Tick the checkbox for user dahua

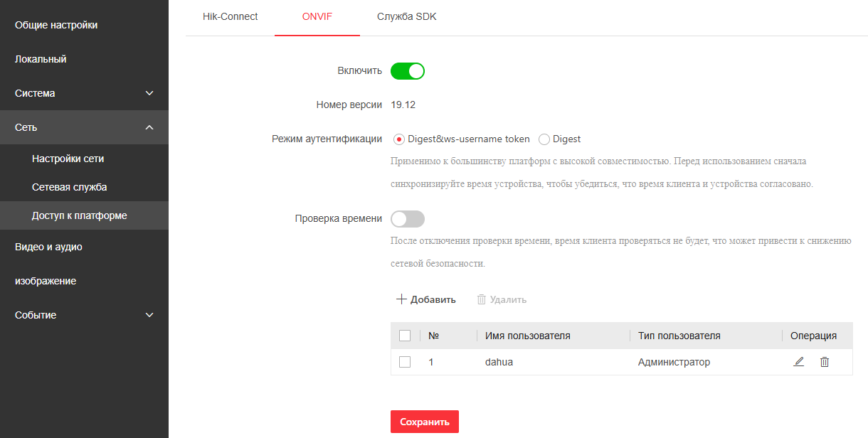click(x=405, y=362)
